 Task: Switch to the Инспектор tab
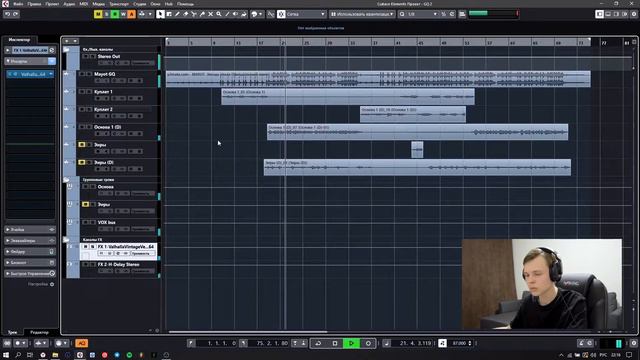[x=19, y=40]
